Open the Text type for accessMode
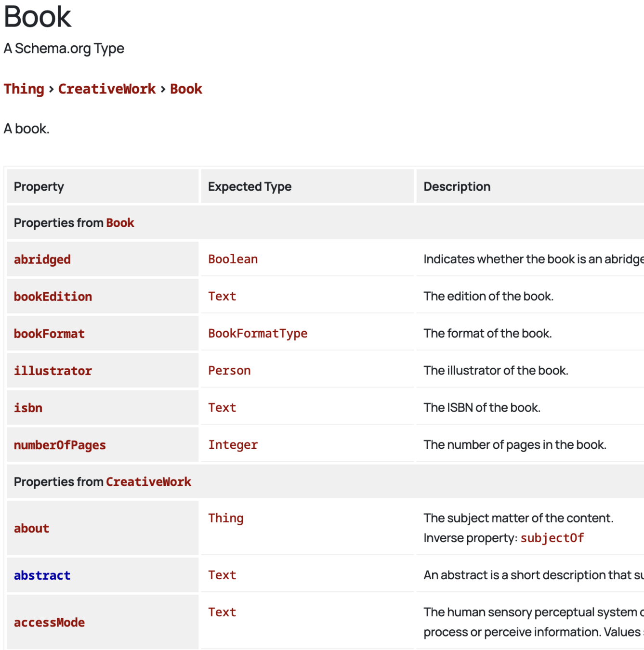Viewport: 644px width, 650px height. click(x=222, y=612)
